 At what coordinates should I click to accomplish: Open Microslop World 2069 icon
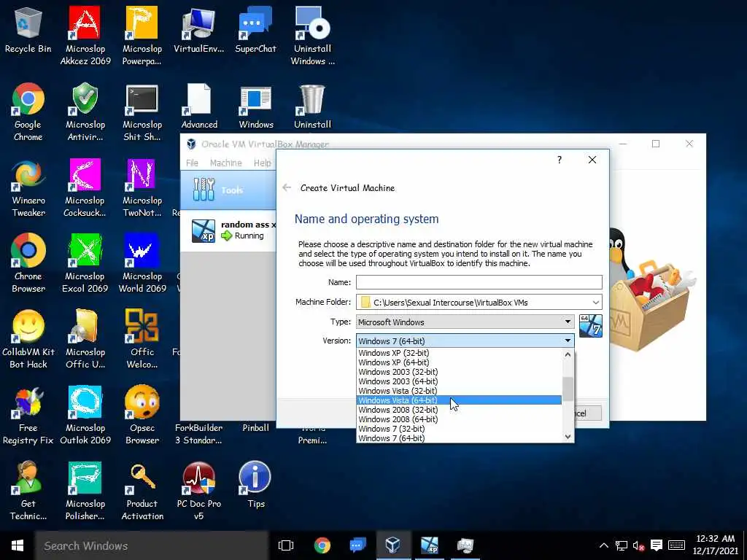coord(142,262)
